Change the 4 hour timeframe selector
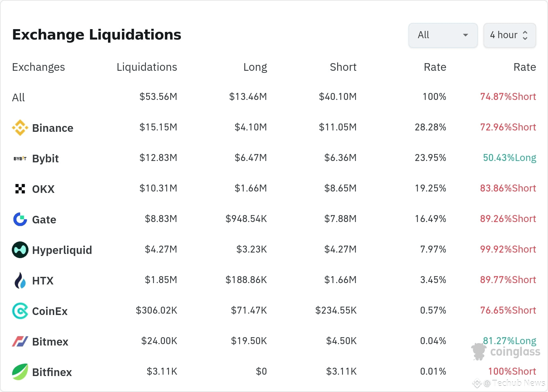 point(509,35)
